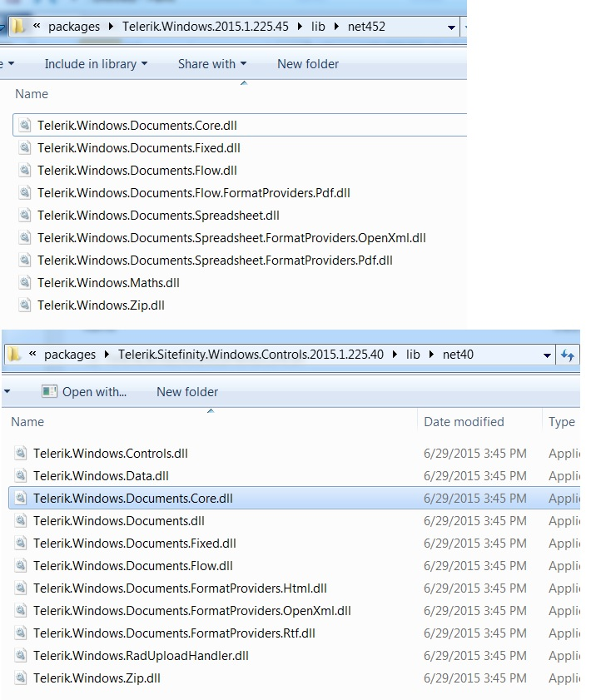Navigate to the Telerik.Windows.2015.1.225.45 breadcrumb folder
The height and width of the screenshot is (700, 596).
(205, 27)
